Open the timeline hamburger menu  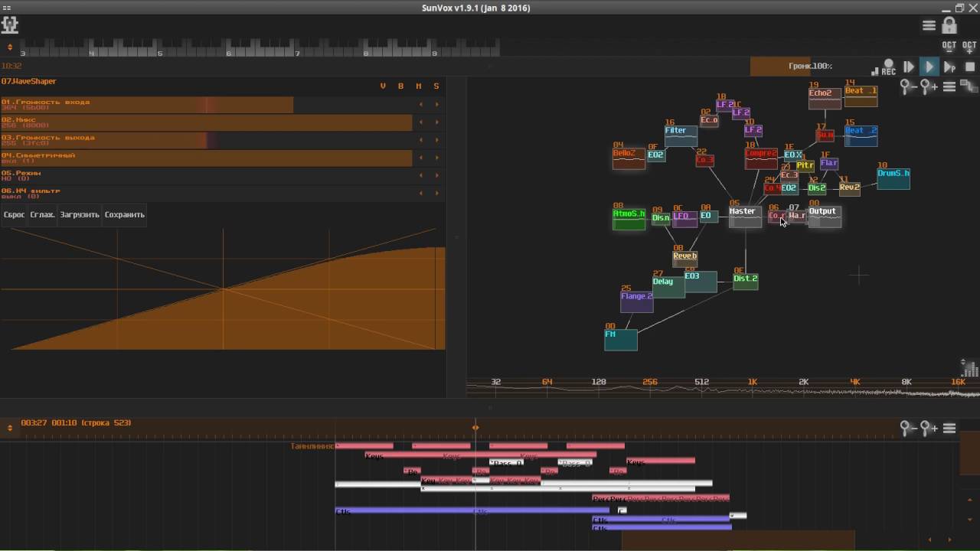pos(949,429)
